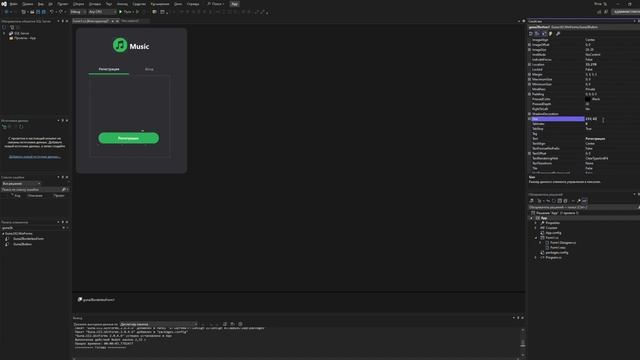Click the search box in title bar
This screenshot has width=640, height=360.
pyautogui.click(x=216, y=4)
